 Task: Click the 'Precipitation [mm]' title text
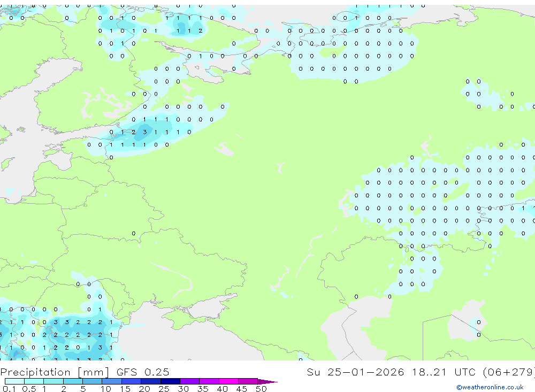(55, 372)
